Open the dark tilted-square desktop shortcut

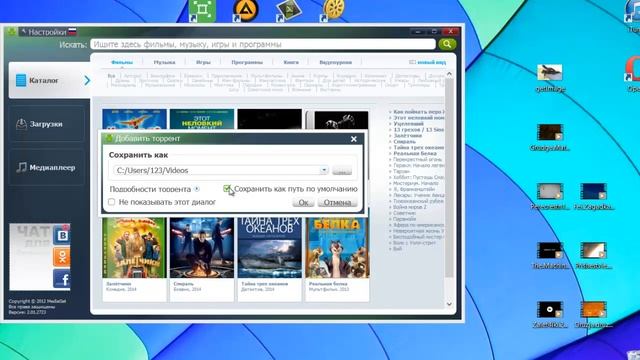tap(289, 10)
